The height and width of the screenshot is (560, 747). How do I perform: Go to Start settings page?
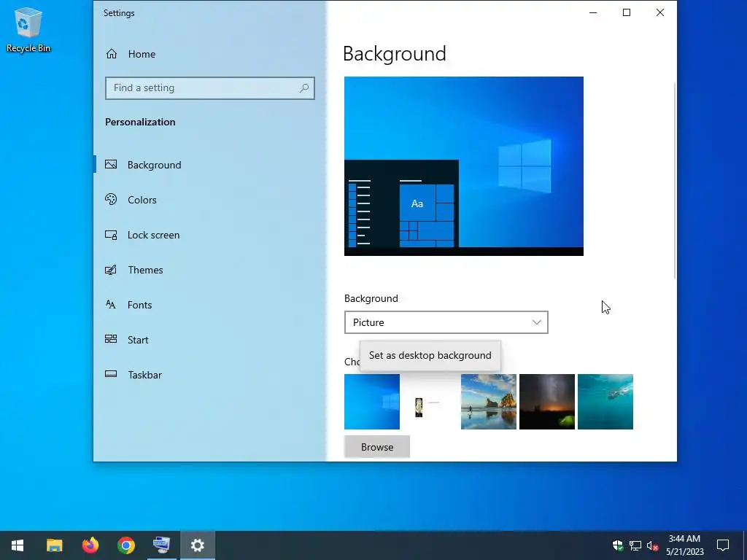(x=138, y=340)
